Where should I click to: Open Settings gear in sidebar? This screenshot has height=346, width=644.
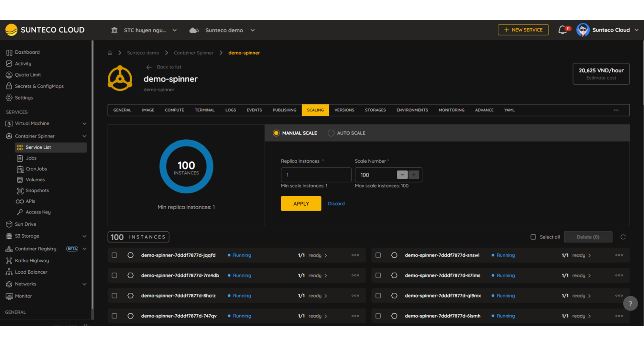click(9, 97)
